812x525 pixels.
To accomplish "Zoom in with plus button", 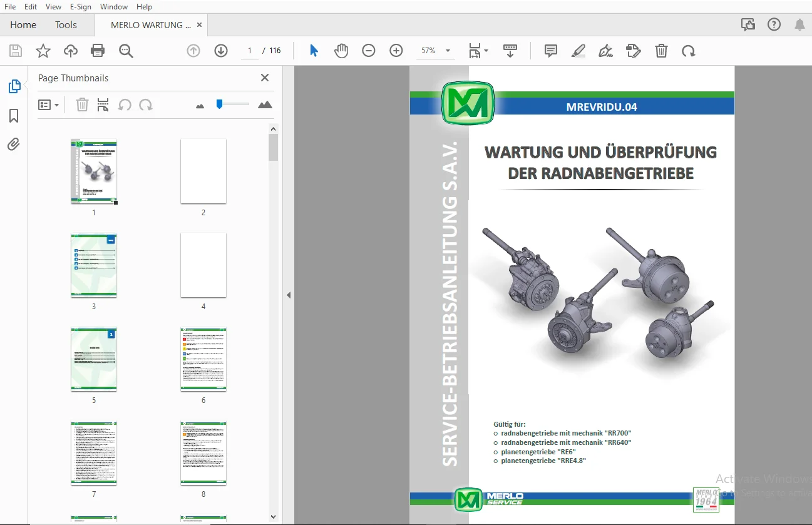I will (x=396, y=51).
